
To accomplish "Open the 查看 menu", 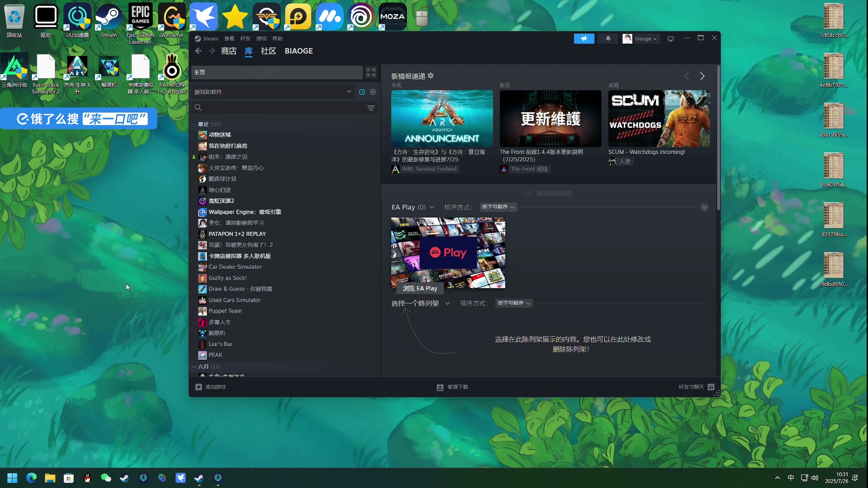I will click(x=229, y=38).
